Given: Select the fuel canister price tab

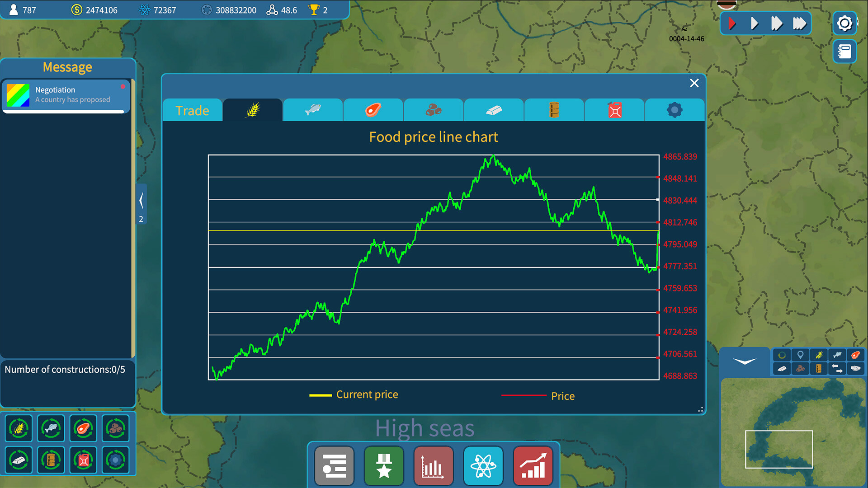Looking at the screenshot, I should pos(614,110).
